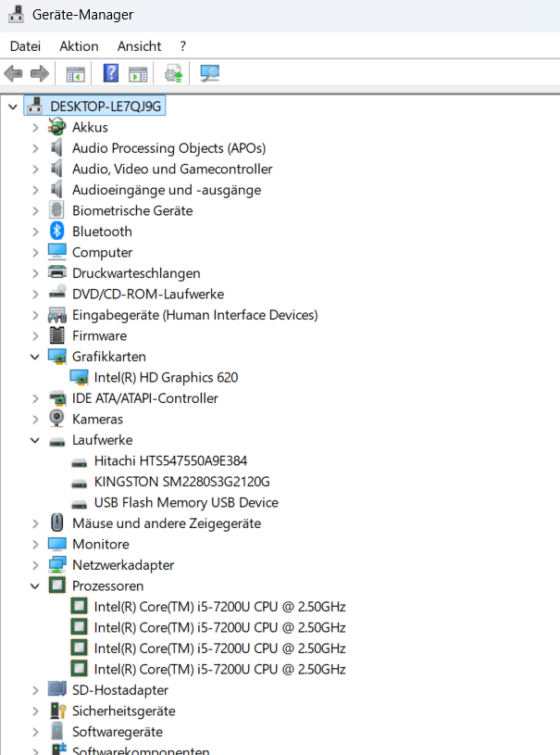Select the Computer category label
Screen dimensions: 560x755
(102, 252)
